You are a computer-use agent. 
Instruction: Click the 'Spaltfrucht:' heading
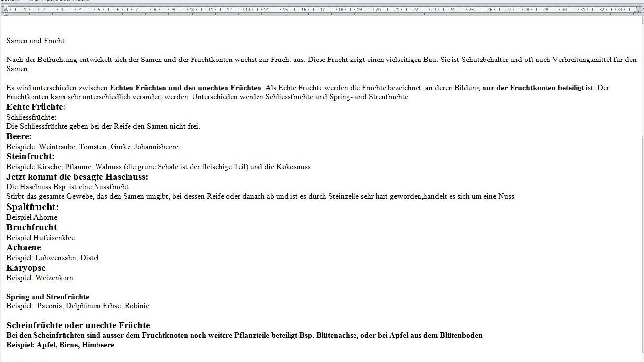tap(32, 207)
